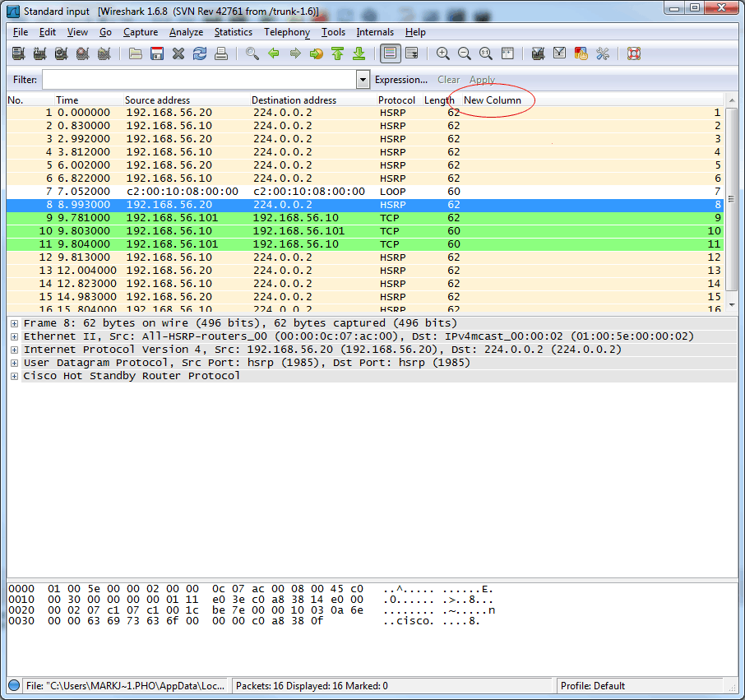745x700 pixels.
Task: Click Profile: Default in status bar
Action: point(593,686)
